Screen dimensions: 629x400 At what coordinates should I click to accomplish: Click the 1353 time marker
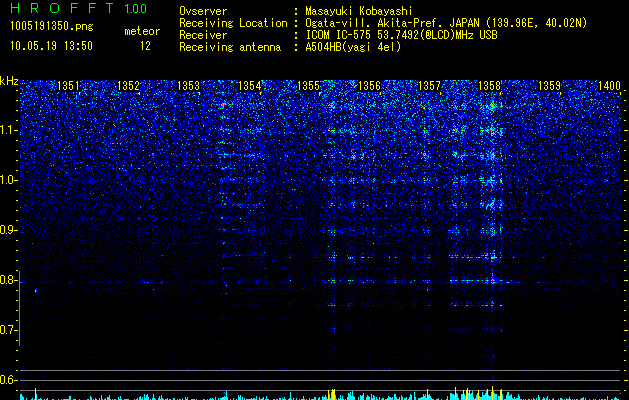point(189,86)
